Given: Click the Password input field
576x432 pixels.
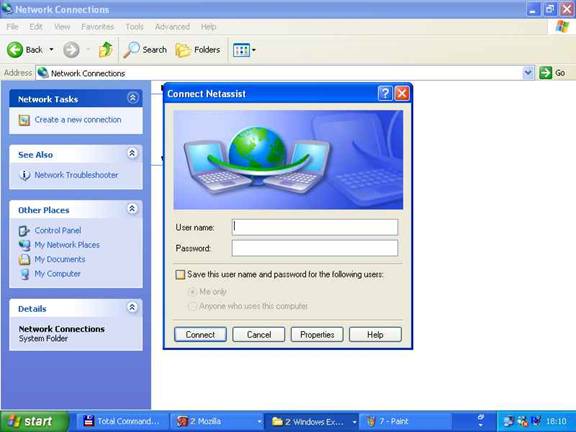Looking at the screenshot, I should tap(315, 248).
